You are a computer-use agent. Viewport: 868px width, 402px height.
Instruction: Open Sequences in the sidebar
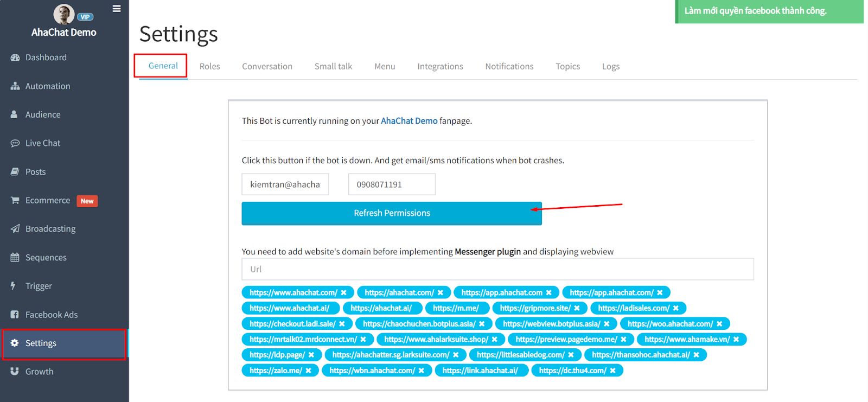[x=46, y=258]
